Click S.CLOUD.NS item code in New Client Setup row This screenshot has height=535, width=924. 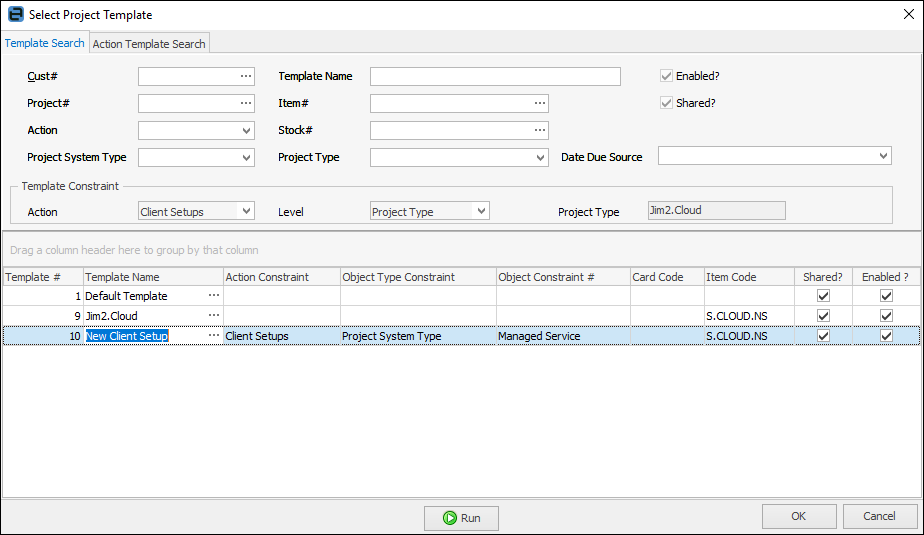click(x=749, y=336)
